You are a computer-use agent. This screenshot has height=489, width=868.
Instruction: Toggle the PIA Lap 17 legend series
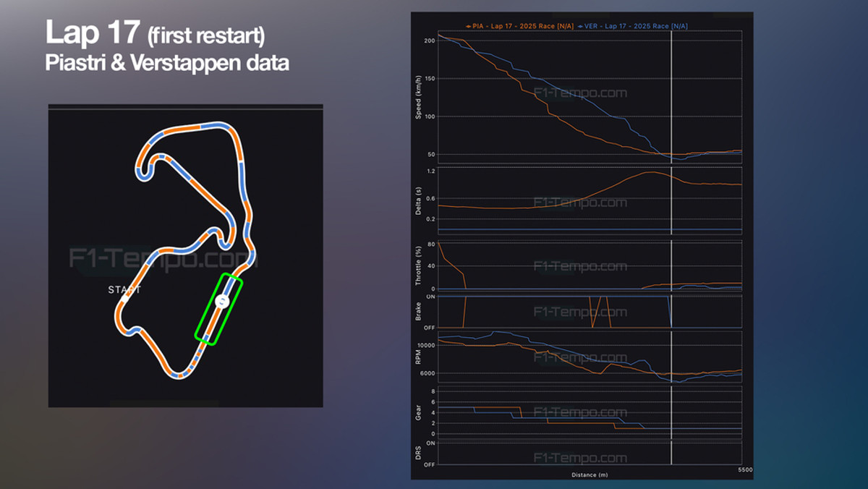521,26
